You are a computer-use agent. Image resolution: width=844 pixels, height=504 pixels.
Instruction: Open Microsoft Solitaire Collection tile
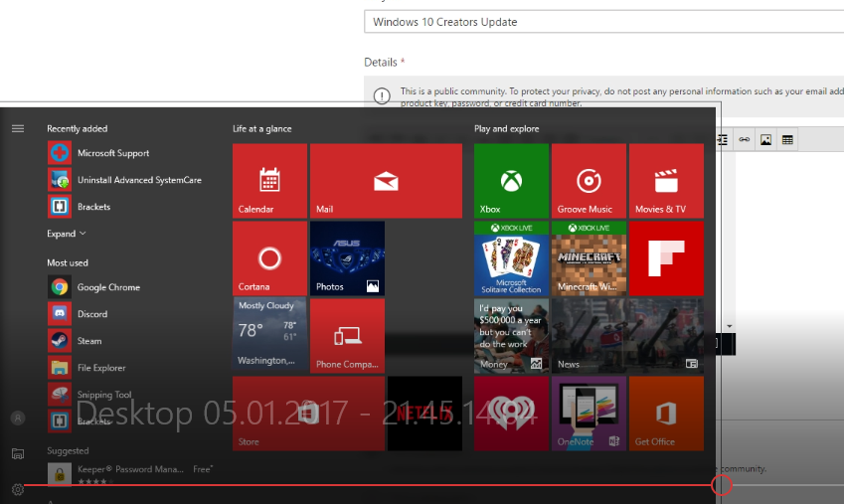coord(511,258)
